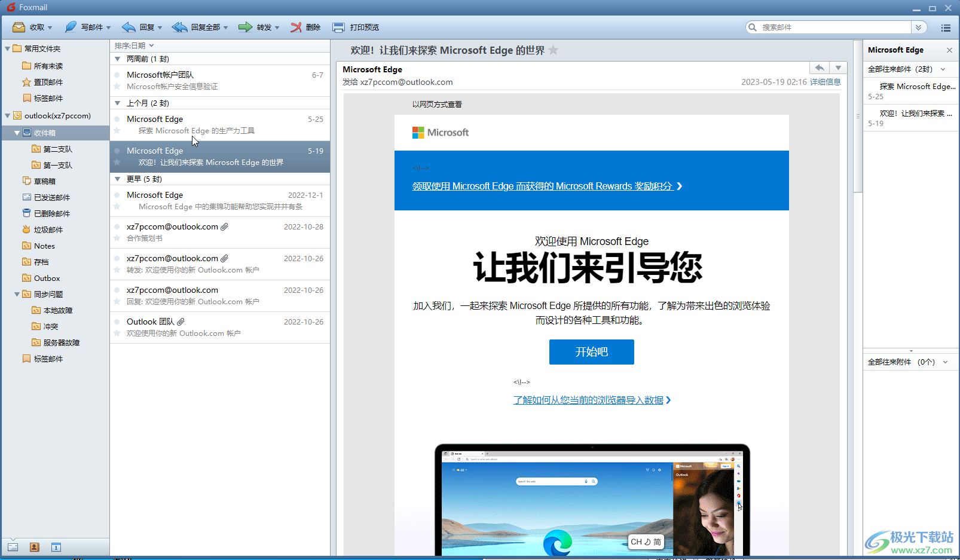Click the 开始吧 button

click(x=592, y=352)
